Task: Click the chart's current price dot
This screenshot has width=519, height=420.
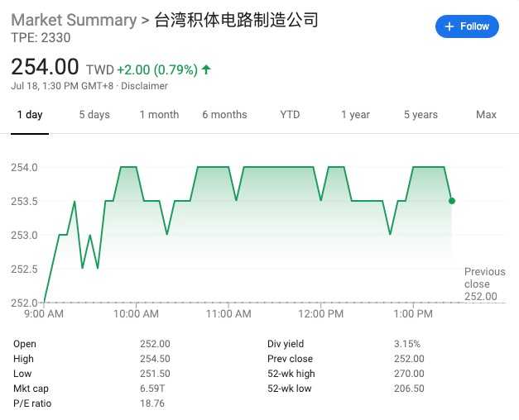Action: 452,201
